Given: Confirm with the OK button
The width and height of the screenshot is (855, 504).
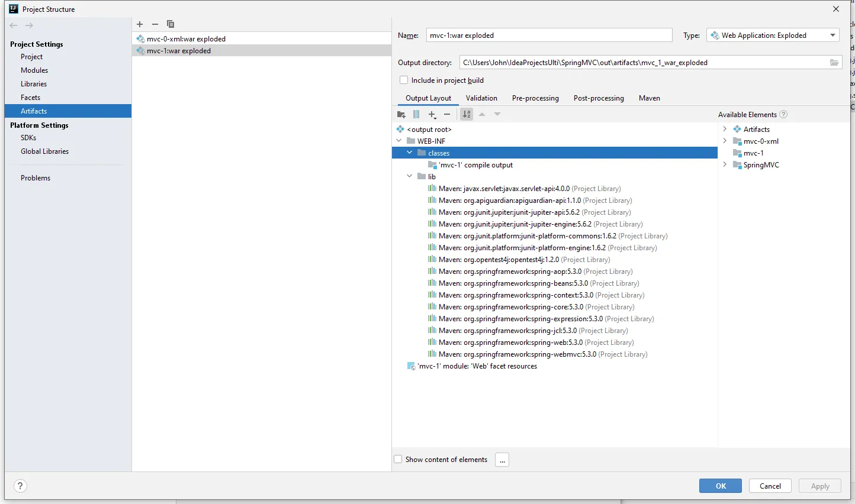Looking at the screenshot, I should coord(721,486).
